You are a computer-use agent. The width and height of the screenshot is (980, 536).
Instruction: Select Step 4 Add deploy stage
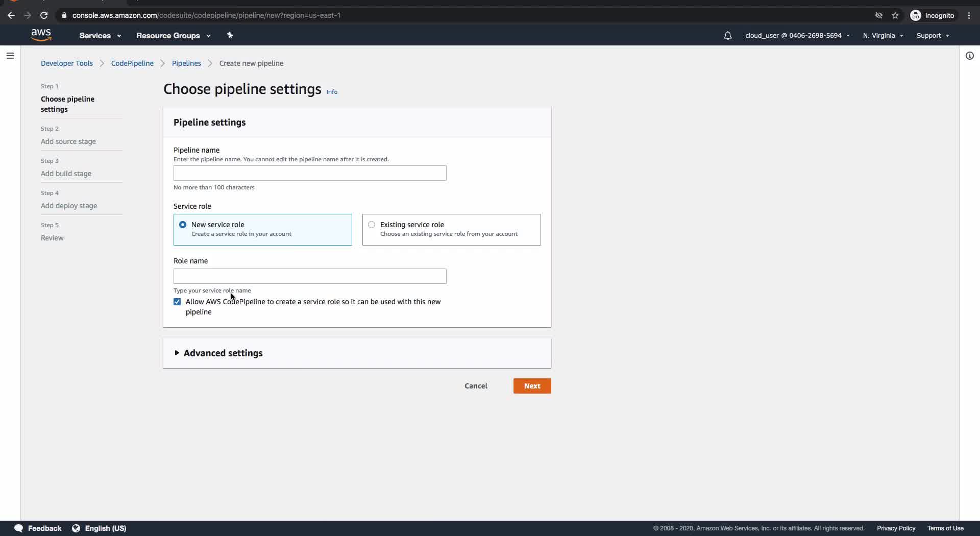click(69, 206)
